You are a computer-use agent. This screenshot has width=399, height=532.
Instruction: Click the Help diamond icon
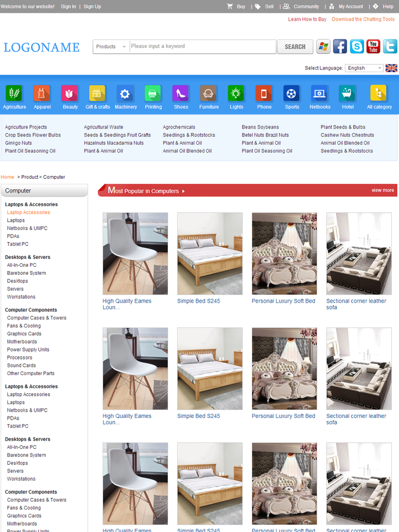tap(376, 6)
